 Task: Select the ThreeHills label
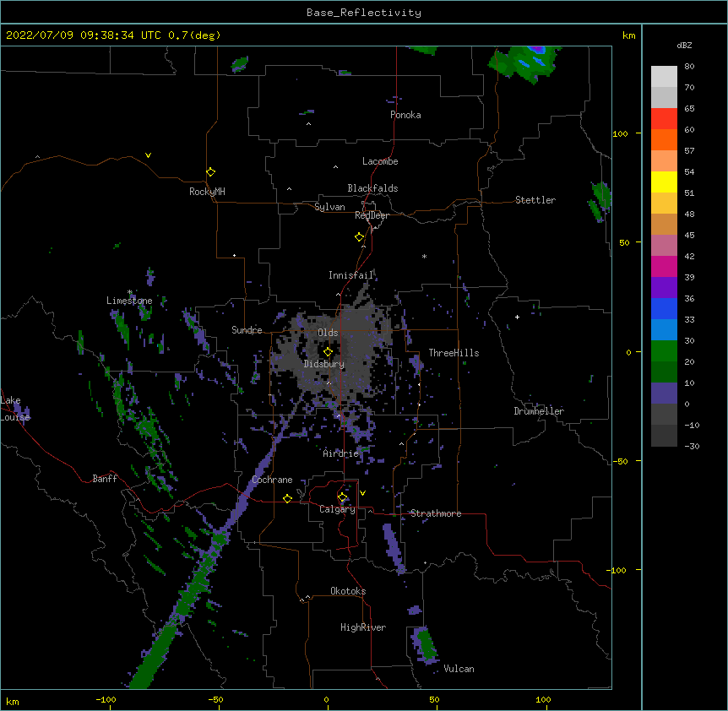tap(454, 353)
